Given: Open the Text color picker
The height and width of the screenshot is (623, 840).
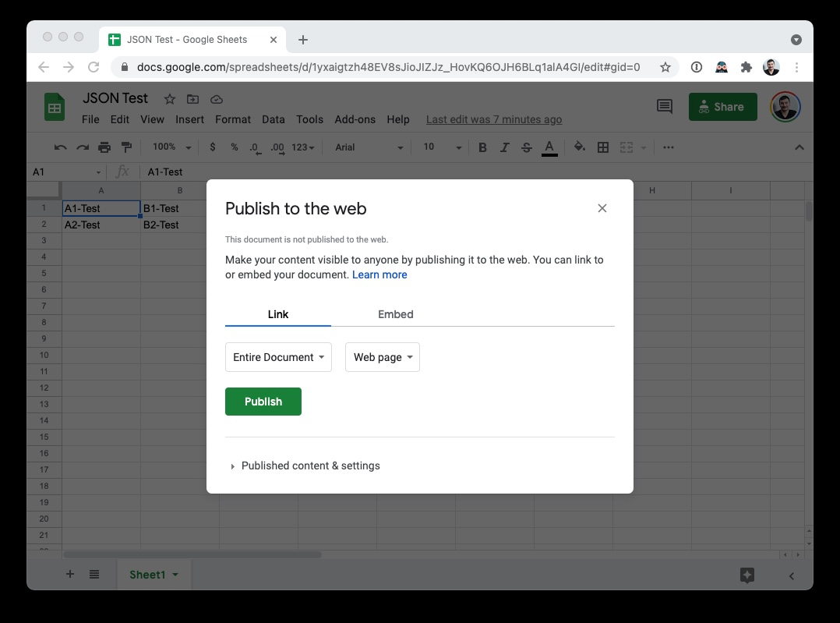Looking at the screenshot, I should click(x=549, y=147).
